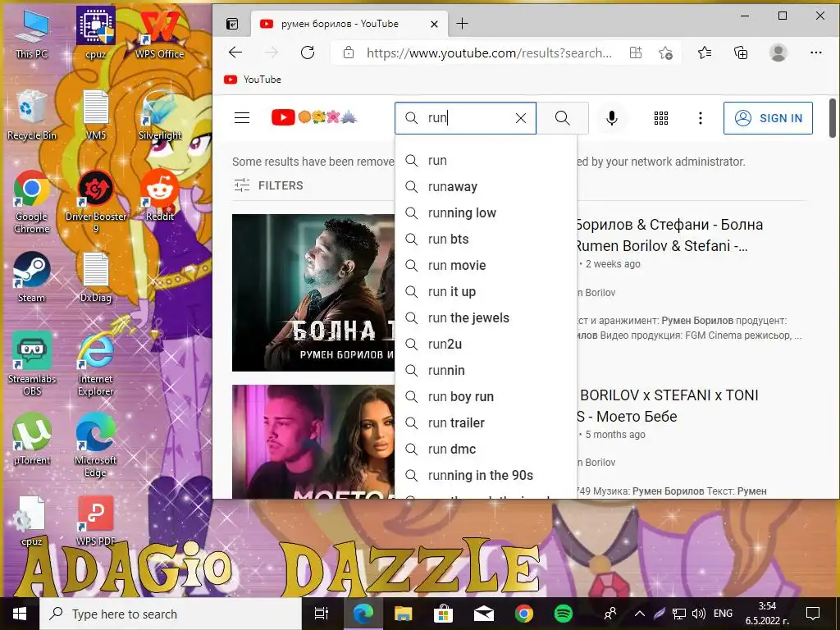Image resolution: width=840 pixels, height=630 pixels.
Task: Open the volume control in tray
Action: [x=699, y=614]
